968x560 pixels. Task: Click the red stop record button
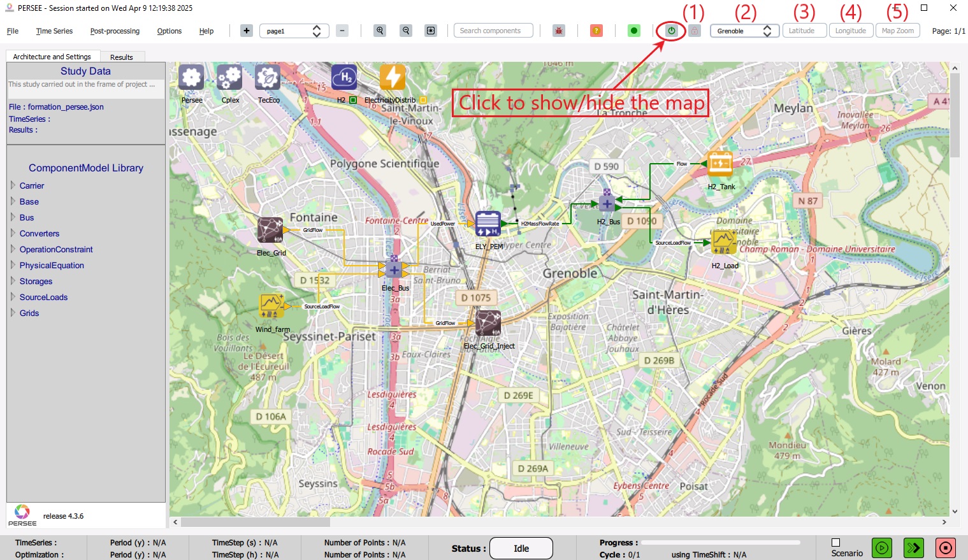(x=946, y=548)
